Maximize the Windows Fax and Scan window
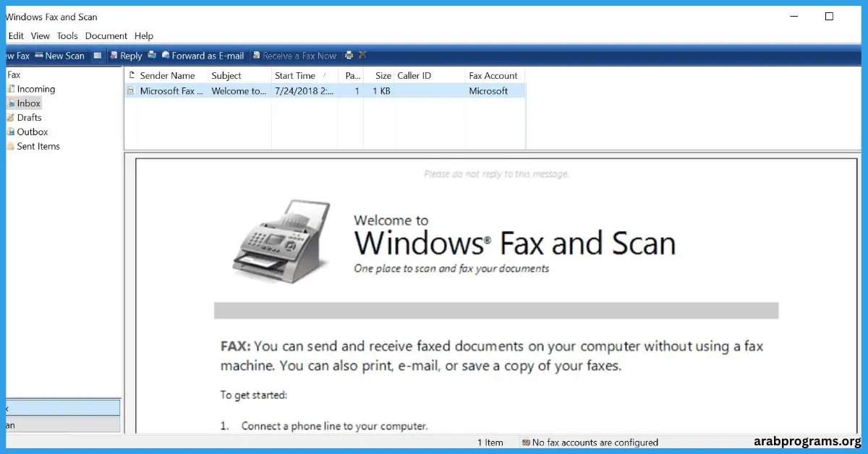Viewport: 868px width, 454px height. tap(829, 17)
